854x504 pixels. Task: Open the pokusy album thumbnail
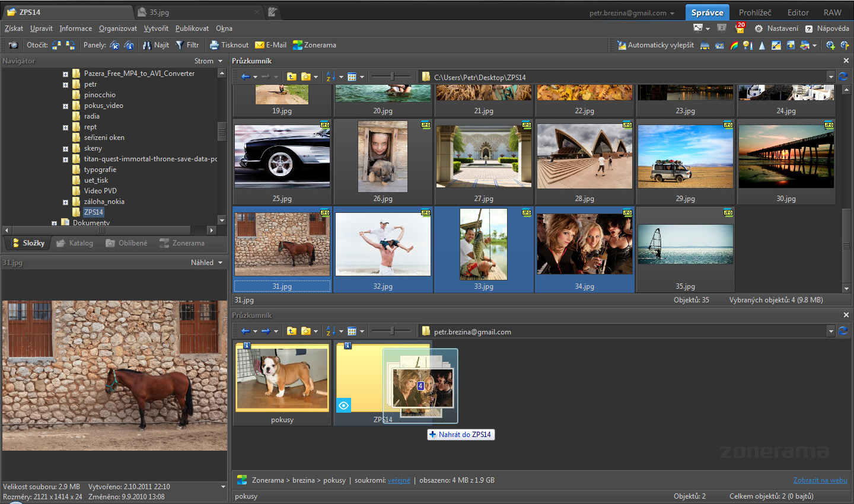(282, 383)
